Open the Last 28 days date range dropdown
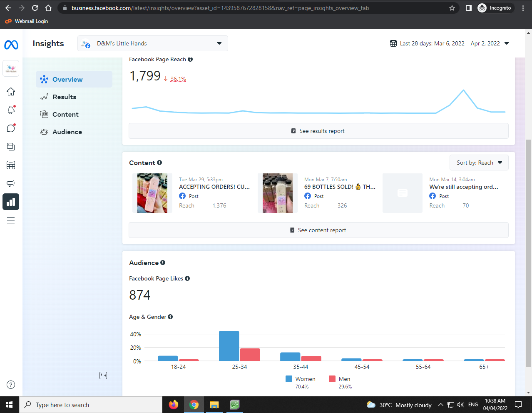The width and height of the screenshot is (532, 413). click(x=449, y=43)
